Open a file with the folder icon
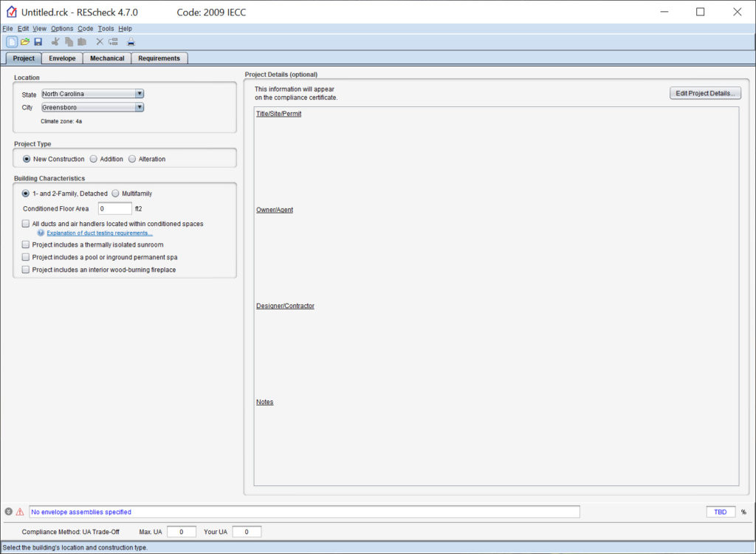 pos(25,42)
